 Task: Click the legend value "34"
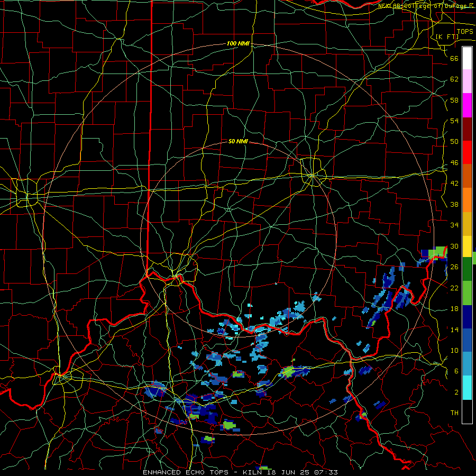pyautogui.click(x=454, y=225)
